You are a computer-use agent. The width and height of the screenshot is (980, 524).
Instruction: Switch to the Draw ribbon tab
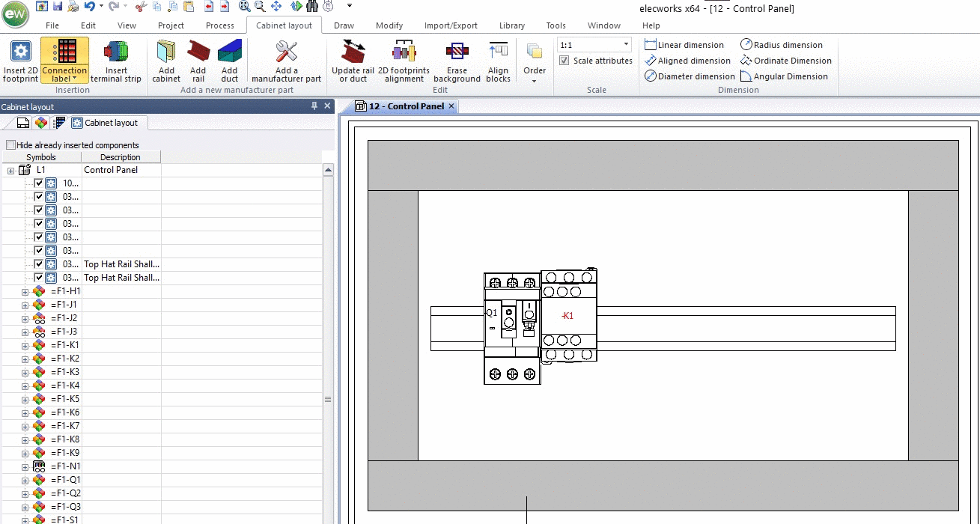[x=344, y=25]
